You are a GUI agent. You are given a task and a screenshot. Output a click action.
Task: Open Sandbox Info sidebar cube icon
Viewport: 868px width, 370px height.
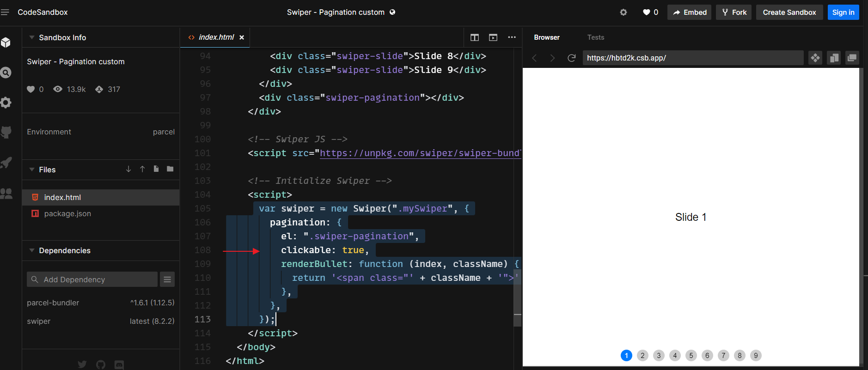click(6, 42)
